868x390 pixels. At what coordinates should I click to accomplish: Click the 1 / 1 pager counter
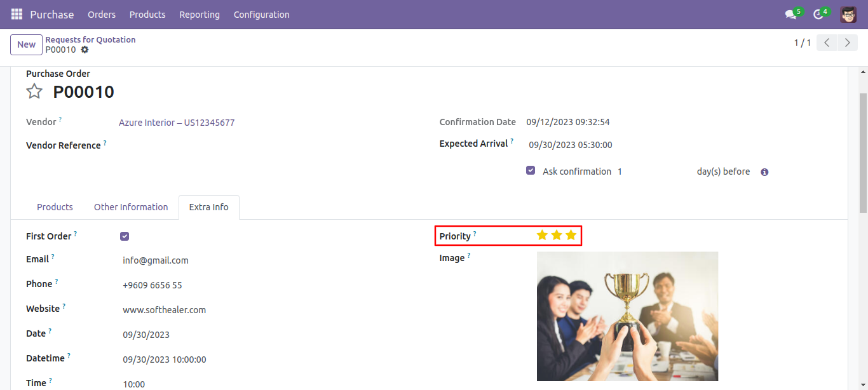click(803, 43)
